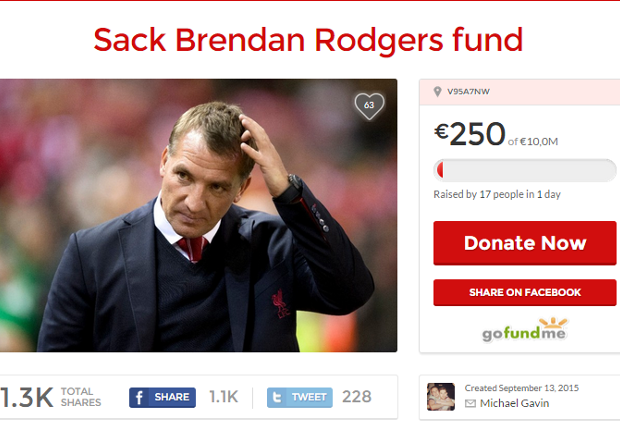Open Michael Gavin's contact link
Viewport: 620px width, 430px height.
point(514,403)
